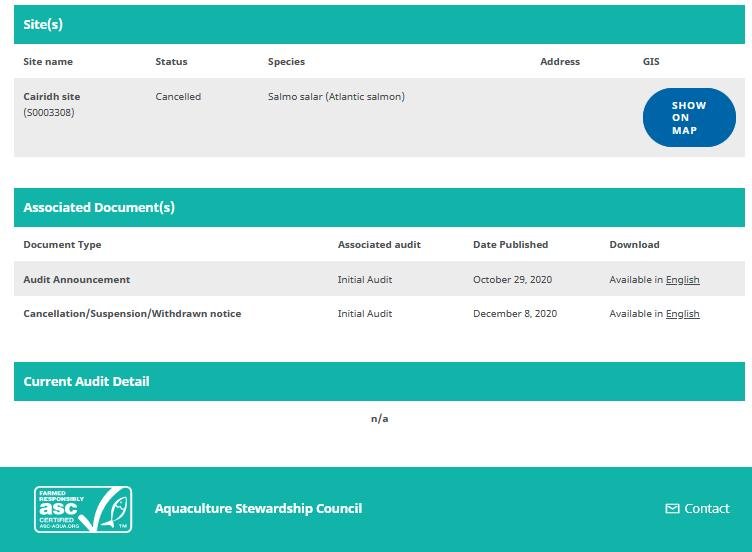This screenshot has height=552, width=752.
Task: Click the December 8, 2020 publish date
Action: point(515,314)
